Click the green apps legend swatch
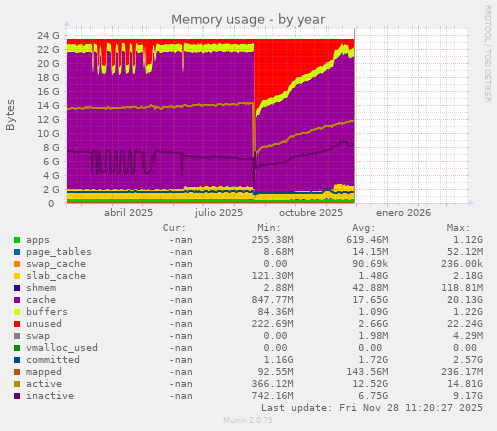The width and height of the screenshot is (497, 431). [17, 240]
